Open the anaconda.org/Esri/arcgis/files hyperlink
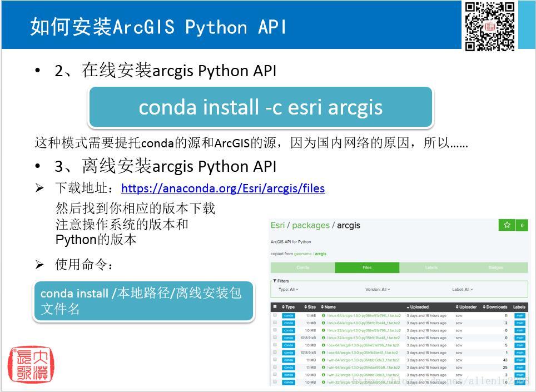536x392 pixels. pyautogui.click(x=223, y=188)
